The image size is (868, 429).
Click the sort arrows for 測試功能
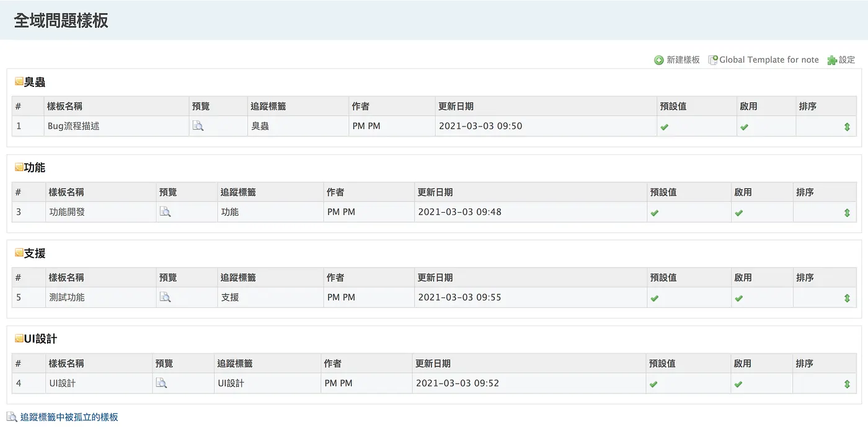[x=847, y=298]
